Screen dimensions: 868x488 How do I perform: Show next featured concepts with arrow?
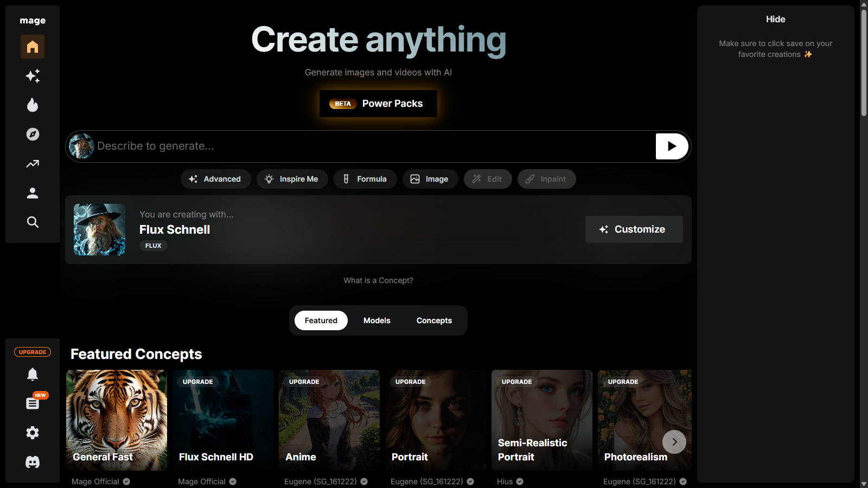tap(674, 442)
